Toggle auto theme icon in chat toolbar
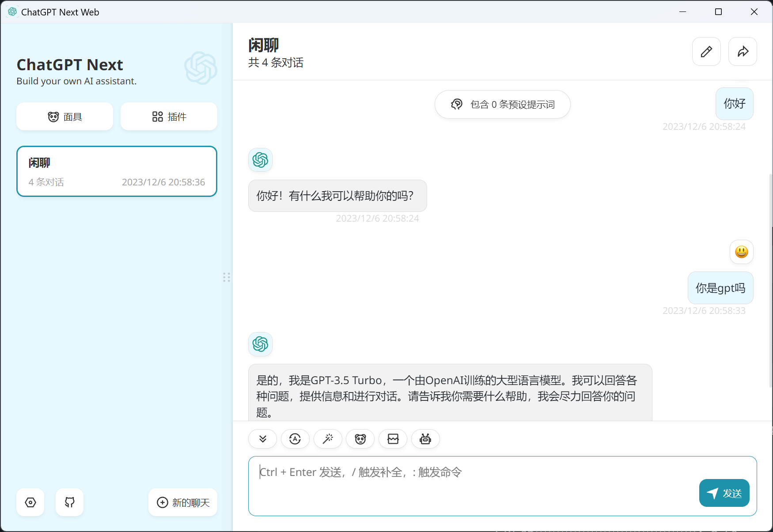The height and width of the screenshot is (532, 773). tap(295, 439)
